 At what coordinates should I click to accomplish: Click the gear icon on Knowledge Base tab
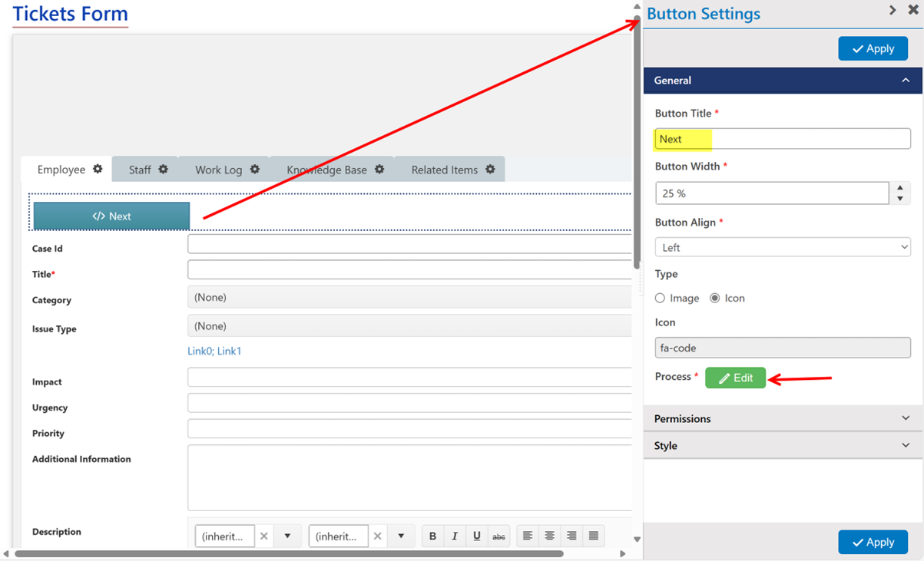[x=379, y=170]
